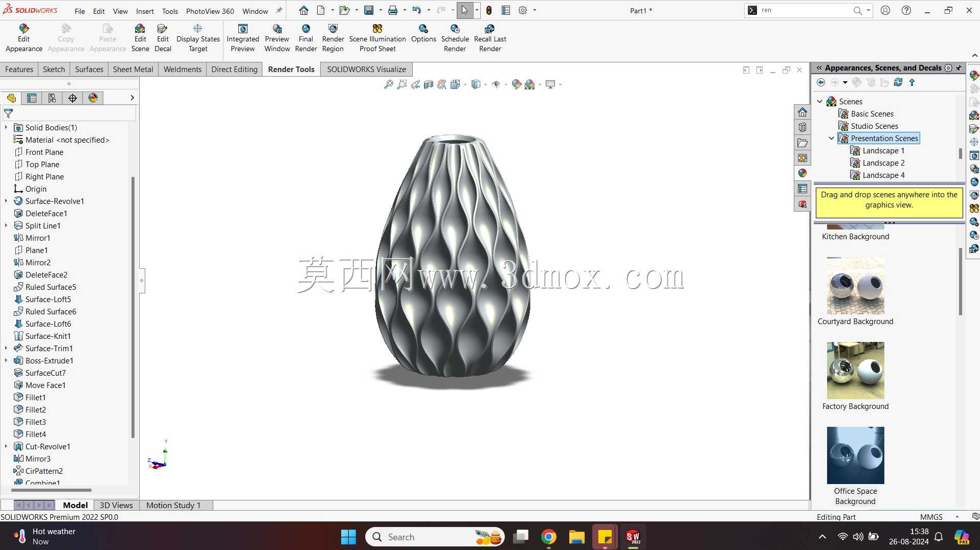The image size is (980, 550).
Task: Open FeatureManager design tree tab
Action: pyautogui.click(x=11, y=98)
